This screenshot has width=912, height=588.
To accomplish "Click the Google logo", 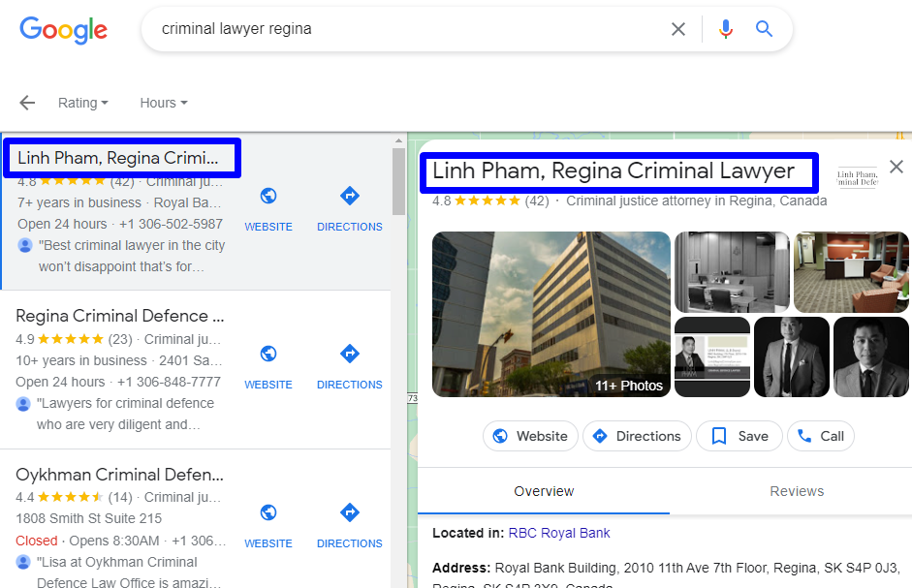I will (x=63, y=30).
